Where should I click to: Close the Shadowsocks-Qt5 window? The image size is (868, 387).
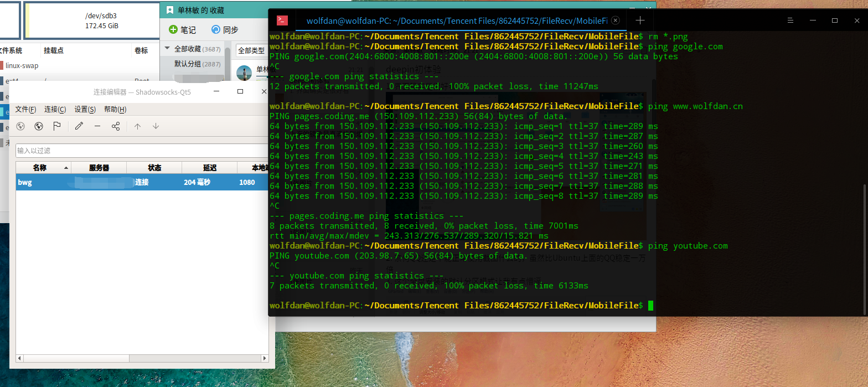[x=264, y=91]
